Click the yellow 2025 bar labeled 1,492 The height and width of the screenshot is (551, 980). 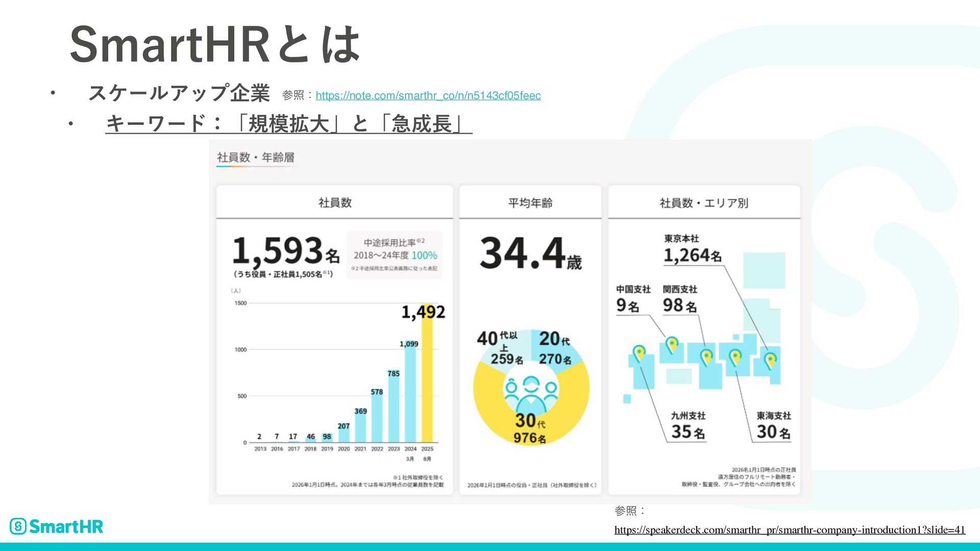tap(427, 388)
